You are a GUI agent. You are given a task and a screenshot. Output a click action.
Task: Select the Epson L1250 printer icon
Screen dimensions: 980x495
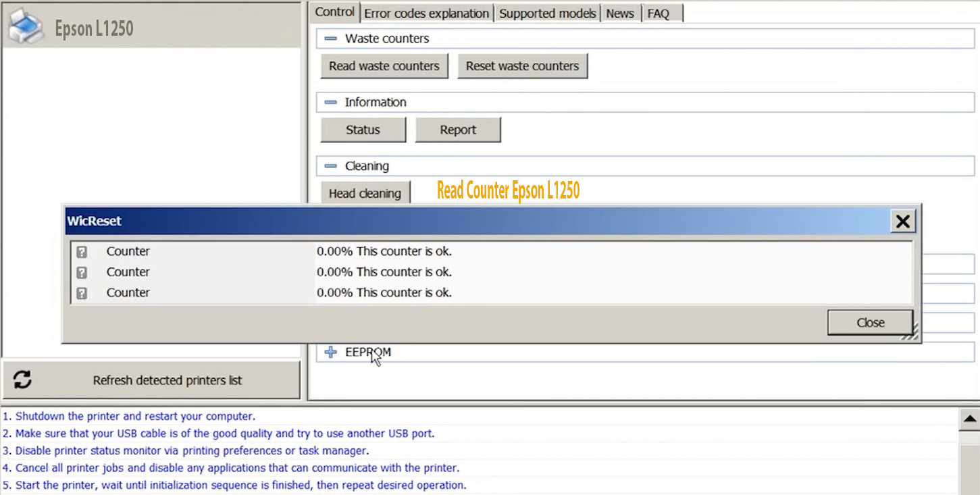point(26,26)
